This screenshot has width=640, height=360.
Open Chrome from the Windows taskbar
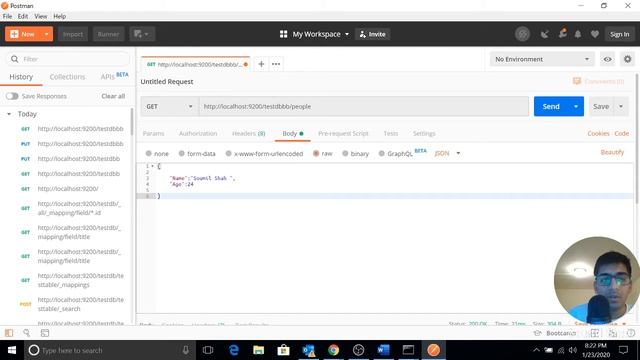click(333, 350)
